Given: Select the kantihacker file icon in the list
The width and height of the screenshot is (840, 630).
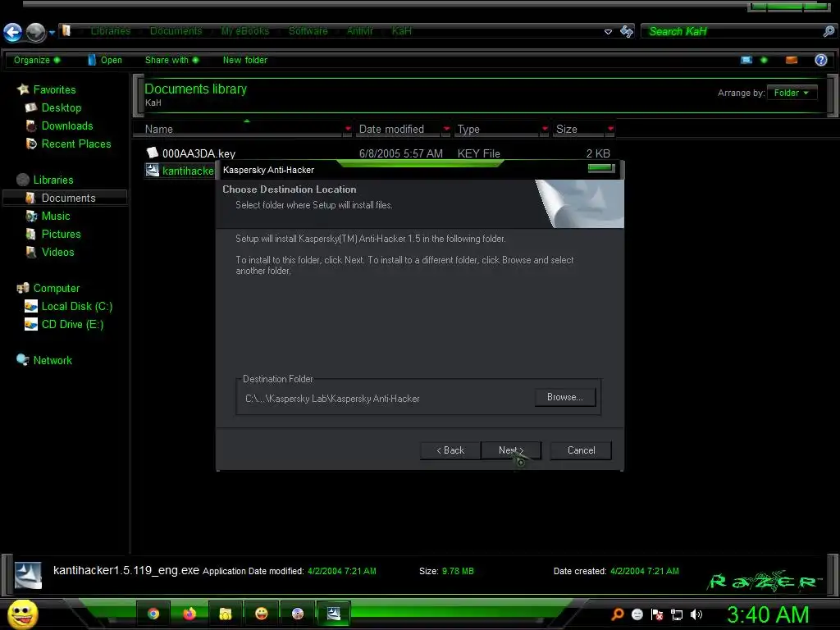Looking at the screenshot, I should click(152, 171).
